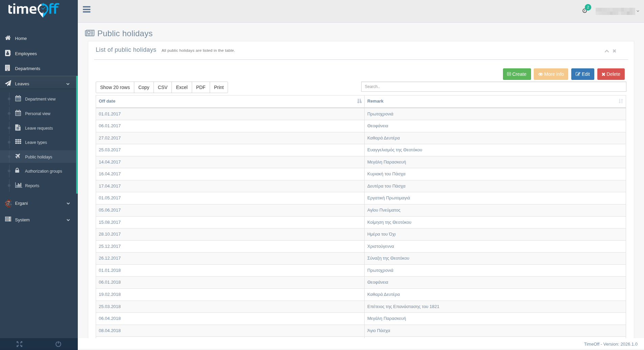This screenshot has width=644, height=350.
Task: Open the Public holidays sidebar icon
Action: 17,156
